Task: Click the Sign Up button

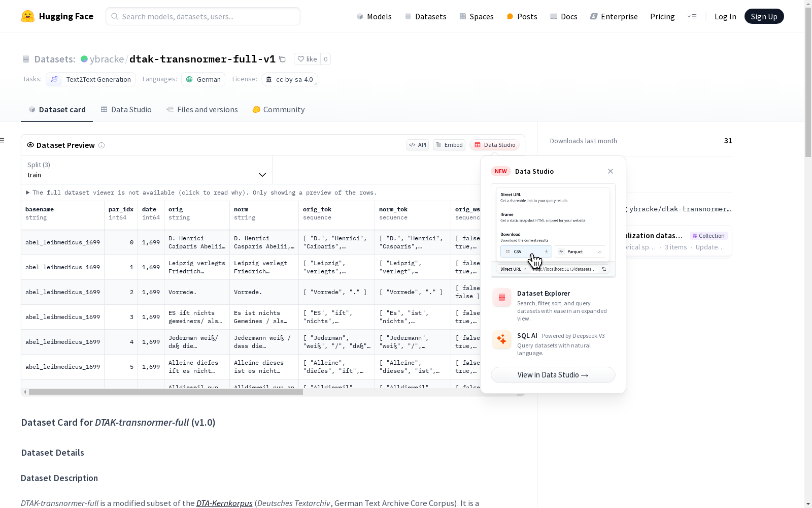Action: click(764, 16)
